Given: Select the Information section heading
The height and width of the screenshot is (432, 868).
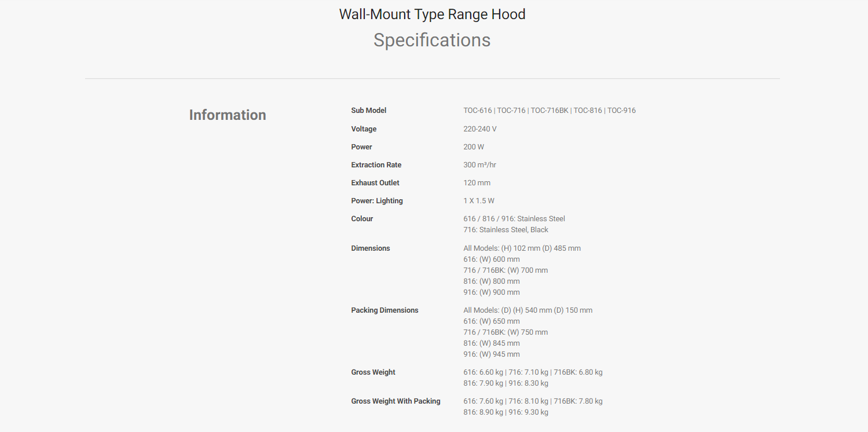Looking at the screenshot, I should tap(228, 115).
